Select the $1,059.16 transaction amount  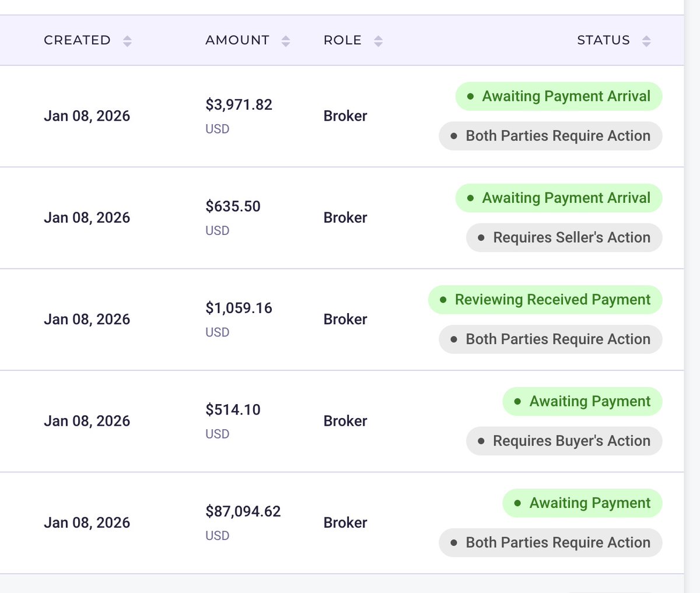click(x=239, y=308)
